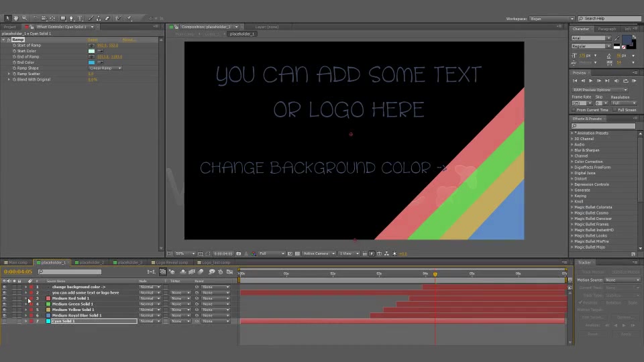Click the End Color eyedropper
Viewport: 644px width, 362px height.
coord(100,62)
